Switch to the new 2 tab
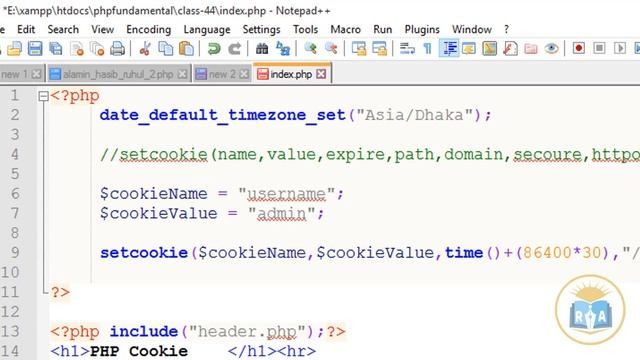The width and height of the screenshot is (640, 360). [x=222, y=74]
